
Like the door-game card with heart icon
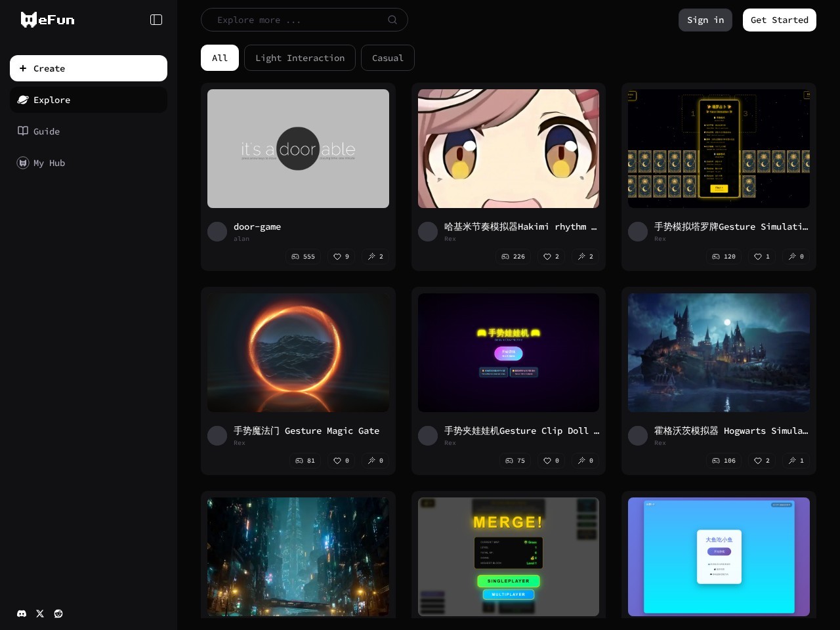341,257
